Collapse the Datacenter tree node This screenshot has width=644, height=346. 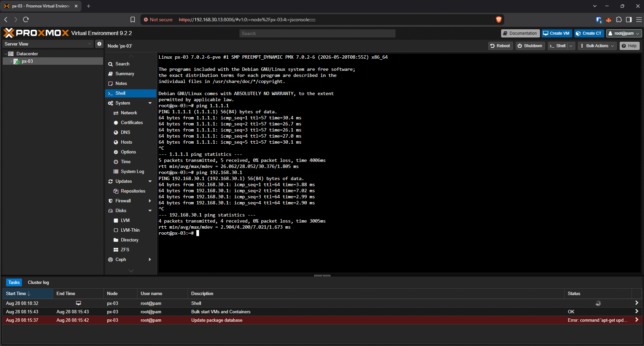coord(6,54)
